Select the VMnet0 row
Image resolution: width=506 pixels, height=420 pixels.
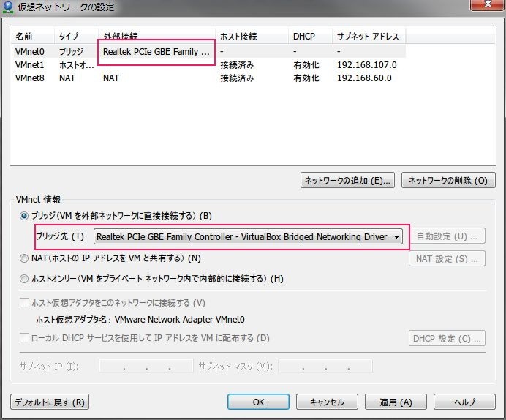tap(209, 51)
